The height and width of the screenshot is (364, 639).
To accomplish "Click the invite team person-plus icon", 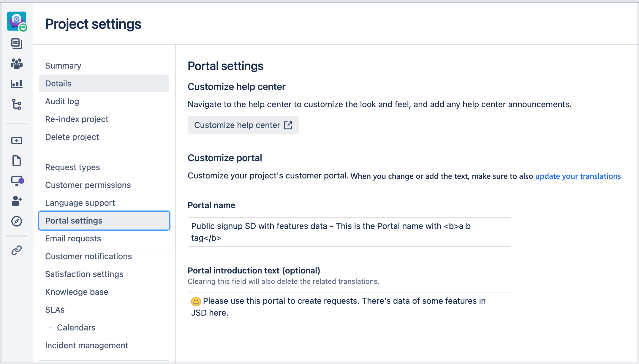I will (17, 201).
